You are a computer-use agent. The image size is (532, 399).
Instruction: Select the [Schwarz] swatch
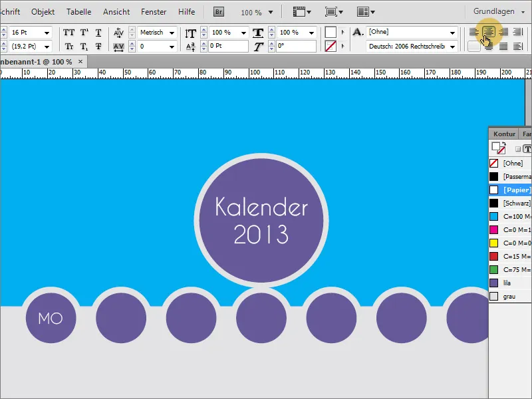[x=510, y=203]
